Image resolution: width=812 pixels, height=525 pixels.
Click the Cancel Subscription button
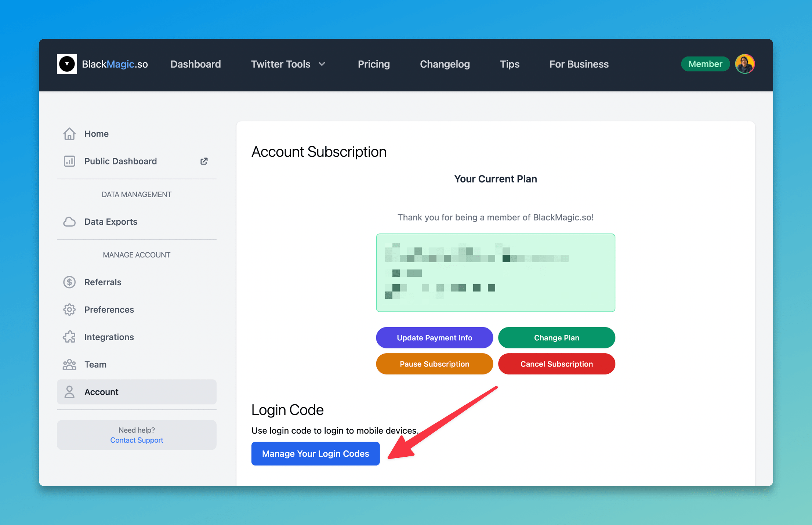coord(557,364)
